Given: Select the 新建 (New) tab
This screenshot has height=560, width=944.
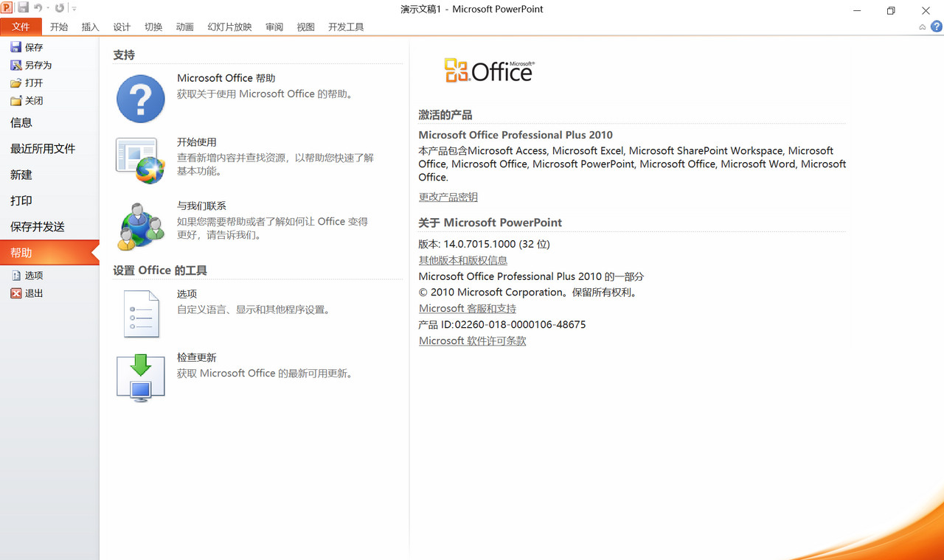Looking at the screenshot, I should point(49,175).
